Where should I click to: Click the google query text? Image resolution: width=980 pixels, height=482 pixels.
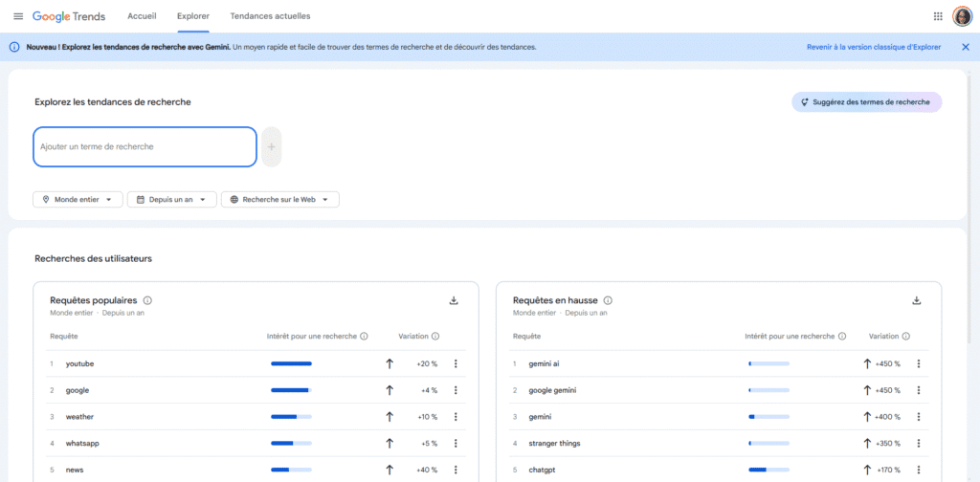click(x=78, y=390)
